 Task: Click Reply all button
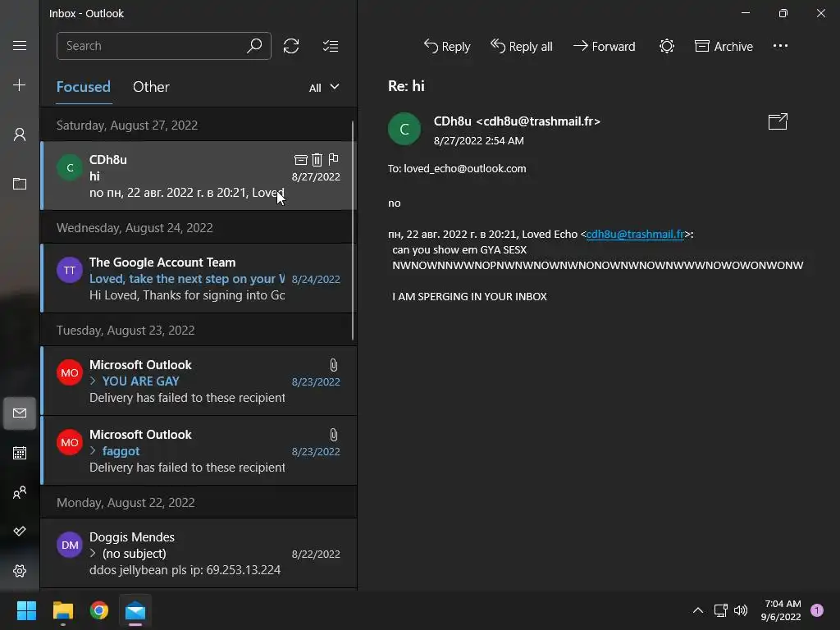tap(521, 47)
